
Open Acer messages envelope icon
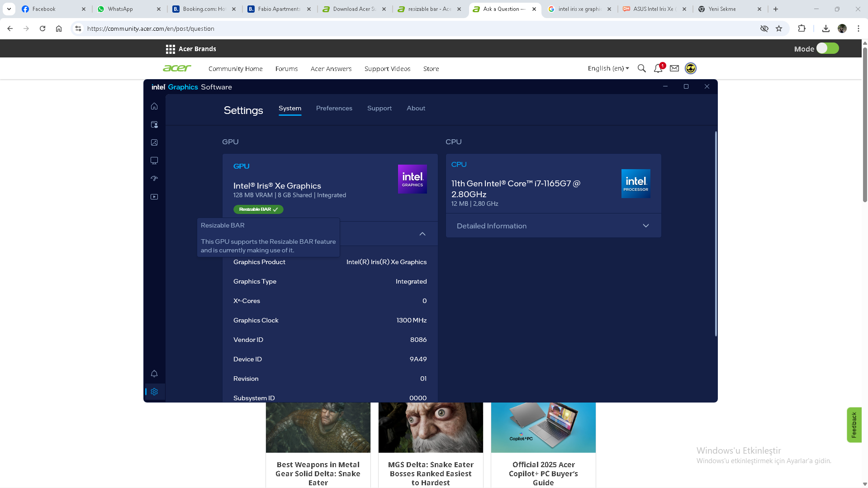coord(674,68)
